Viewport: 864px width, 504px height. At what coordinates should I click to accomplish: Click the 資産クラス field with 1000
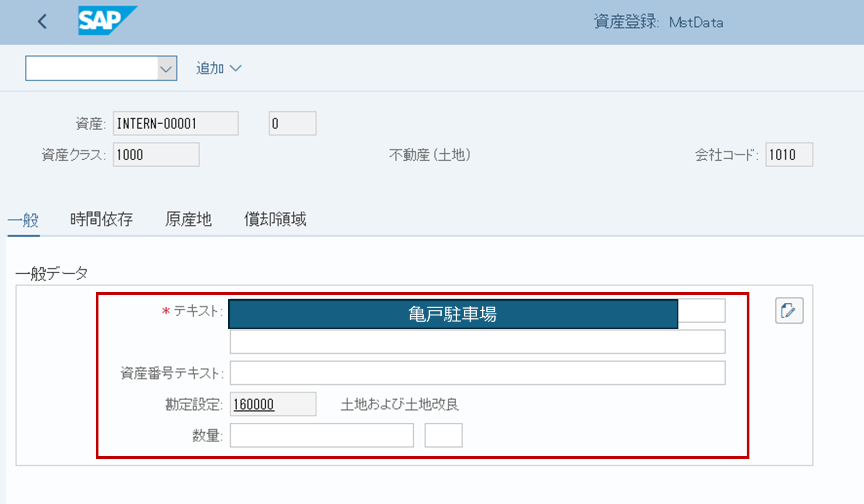(x=156, y=155)
